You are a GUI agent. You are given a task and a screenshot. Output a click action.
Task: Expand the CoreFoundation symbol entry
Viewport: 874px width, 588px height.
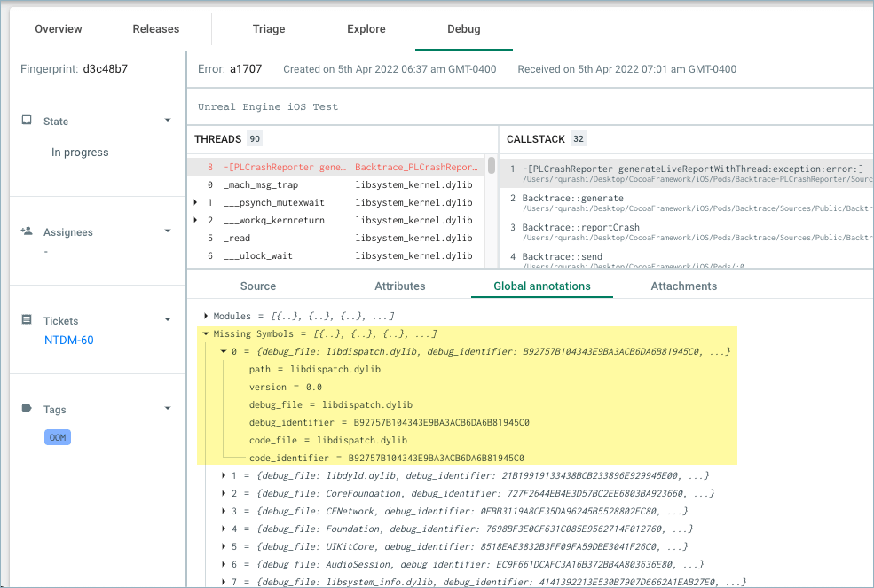224,494
